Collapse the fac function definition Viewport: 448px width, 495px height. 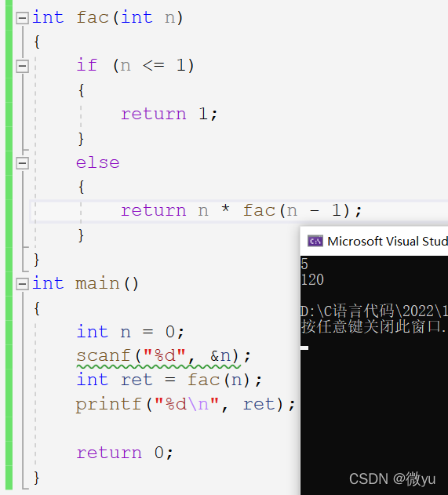23,18
